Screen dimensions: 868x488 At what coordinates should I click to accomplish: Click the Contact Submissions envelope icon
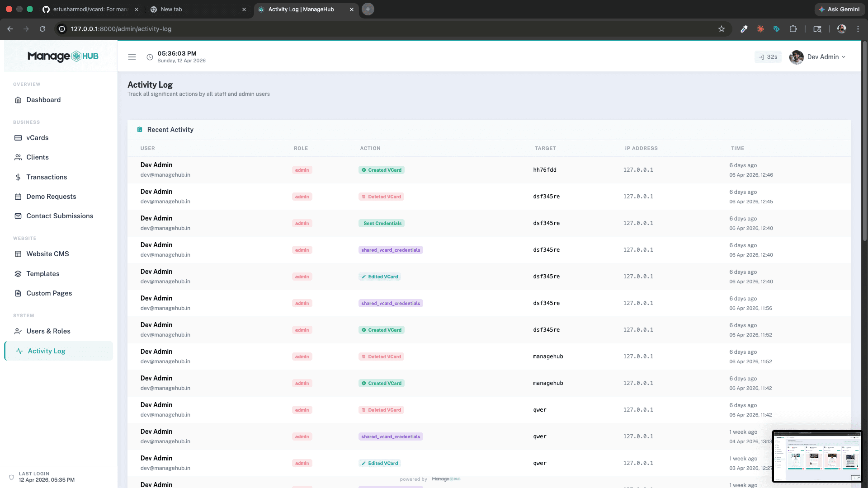tap(18, 216)
